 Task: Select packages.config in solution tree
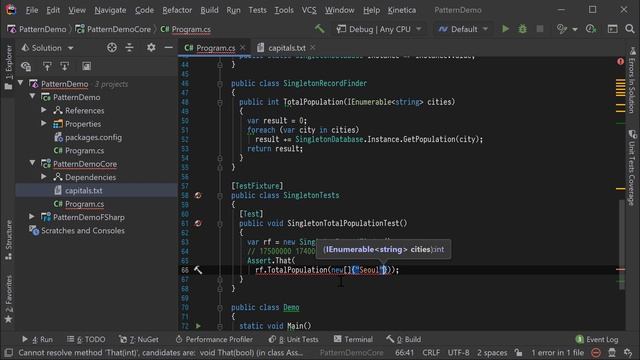click(93, 137)
